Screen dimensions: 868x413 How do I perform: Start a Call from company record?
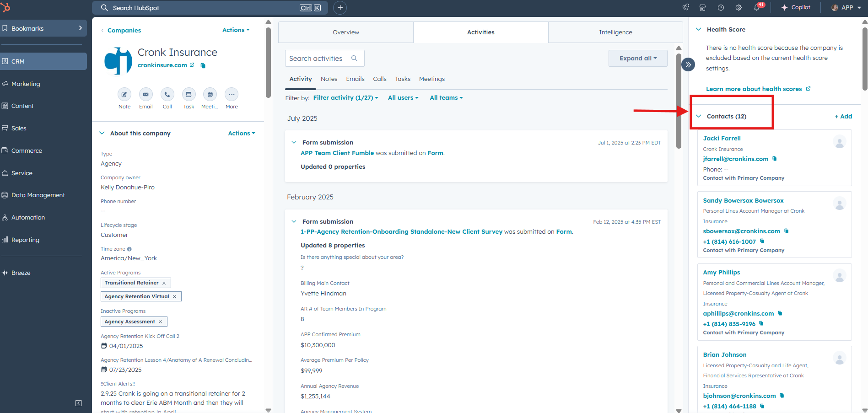coord(167,94)
